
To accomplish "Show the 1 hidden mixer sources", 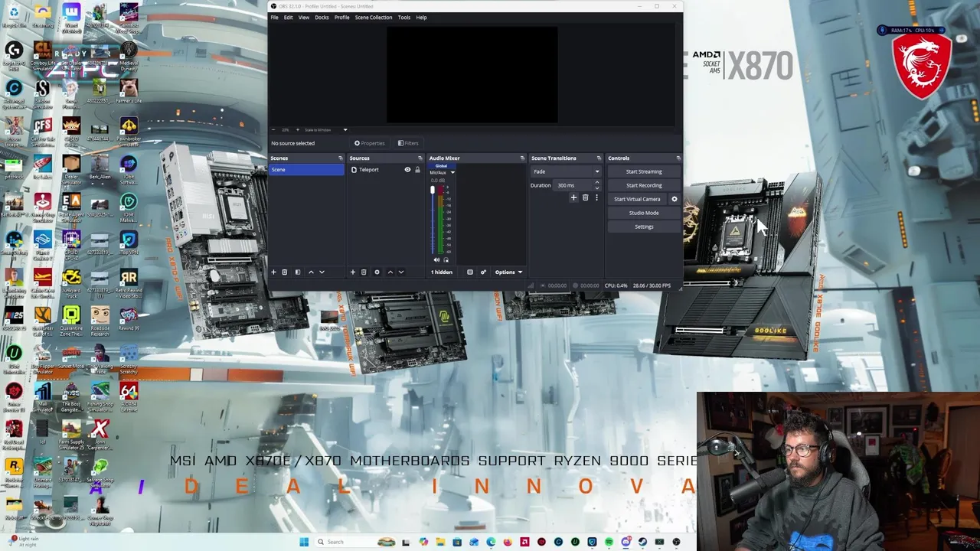I will click(x=442, y=272).
